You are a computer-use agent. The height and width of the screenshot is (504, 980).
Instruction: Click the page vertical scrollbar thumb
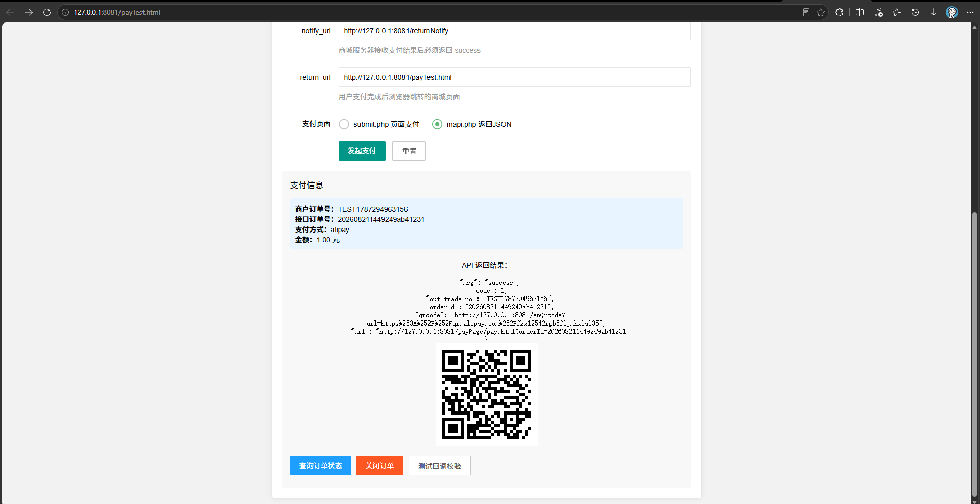pyautogui.click(x=975, y=354)
